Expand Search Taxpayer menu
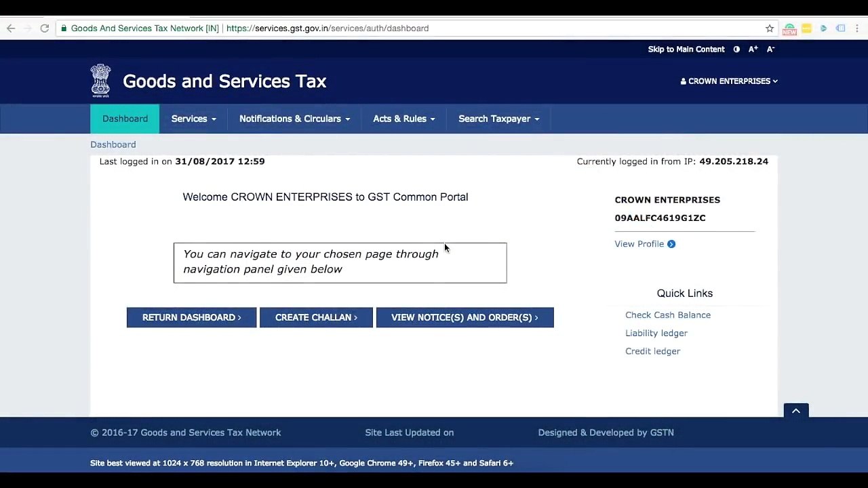 click(x=499, y=119)
